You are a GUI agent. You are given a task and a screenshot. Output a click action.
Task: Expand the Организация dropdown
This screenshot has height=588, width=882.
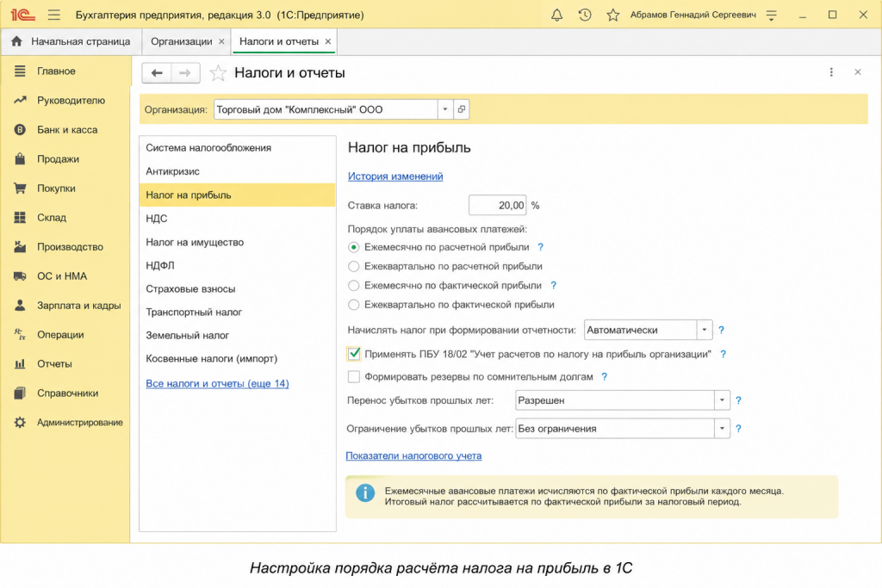point(445,109)
